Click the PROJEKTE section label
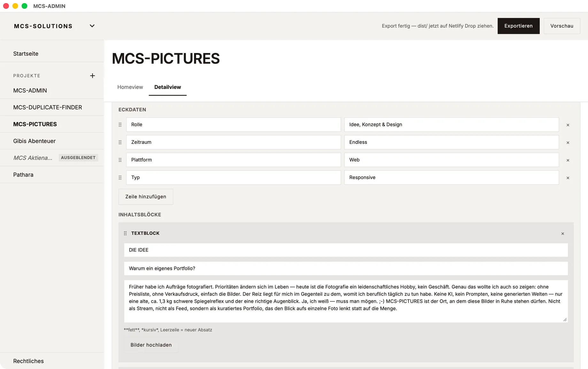 pos(27,76)
